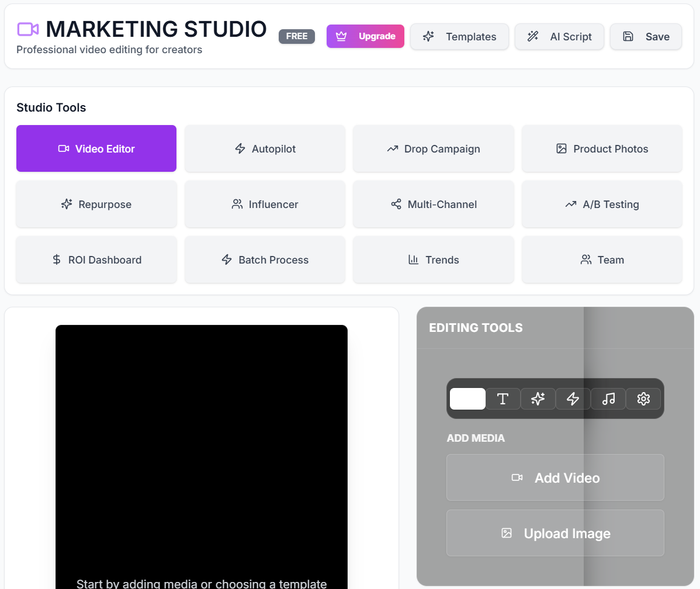Viewport: 700px width, 589px height.
Task: Click the Trends chart tool
Action: point(433,259)
